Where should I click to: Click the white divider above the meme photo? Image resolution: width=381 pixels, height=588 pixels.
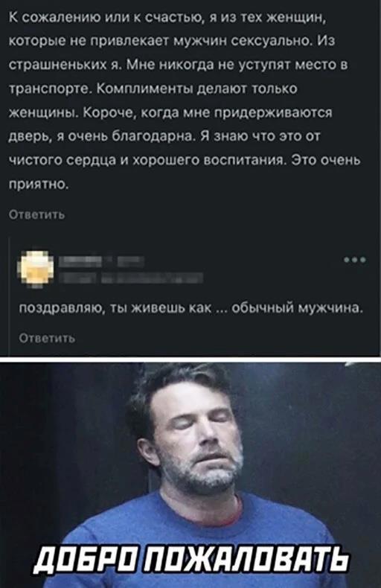click(x=190, y=359)
